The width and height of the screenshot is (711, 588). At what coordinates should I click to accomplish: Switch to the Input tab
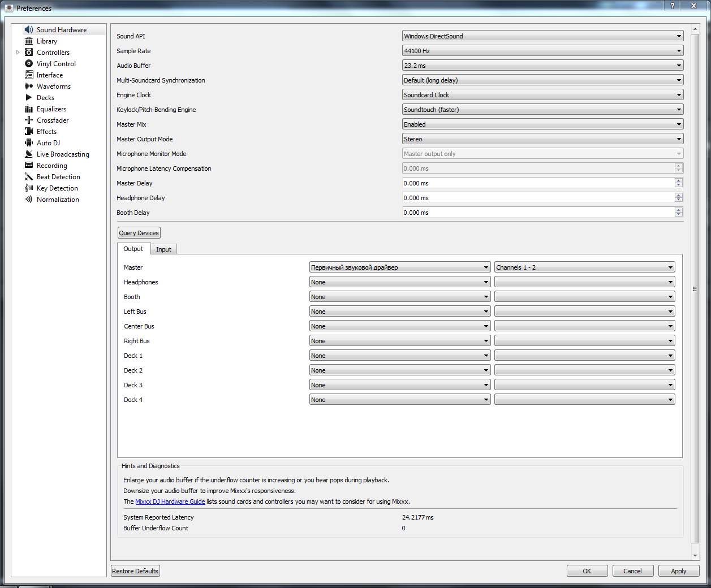[163, 249]
